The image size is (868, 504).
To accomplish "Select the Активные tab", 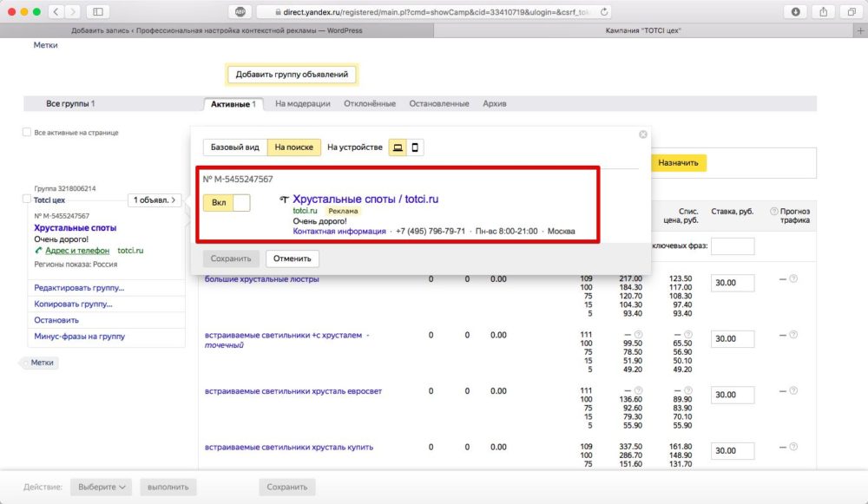I will point(233,104).
